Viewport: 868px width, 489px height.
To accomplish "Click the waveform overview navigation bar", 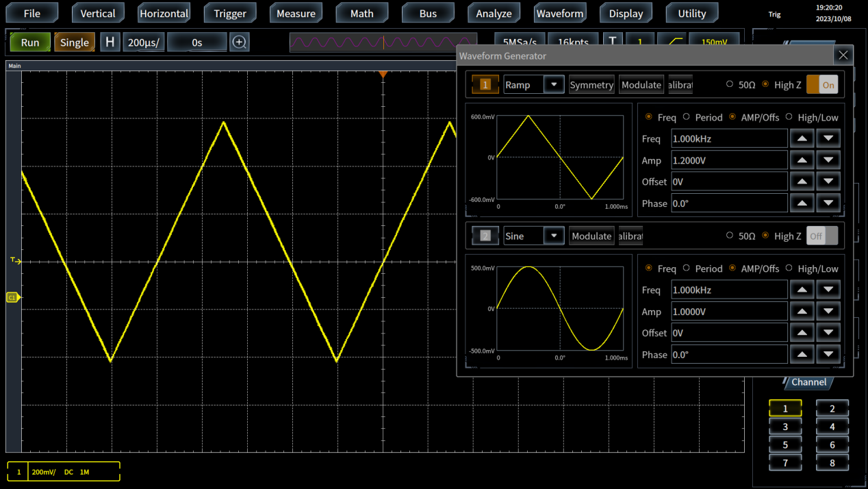I will 383,42.
